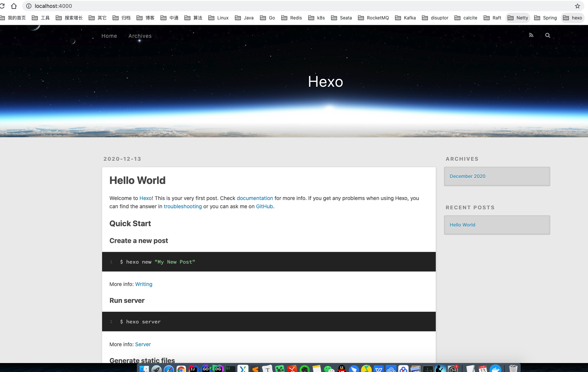Open Docker whale icon in the Dock
The width and height of the screenshot is (588, 372).
(x=495, y=369)
